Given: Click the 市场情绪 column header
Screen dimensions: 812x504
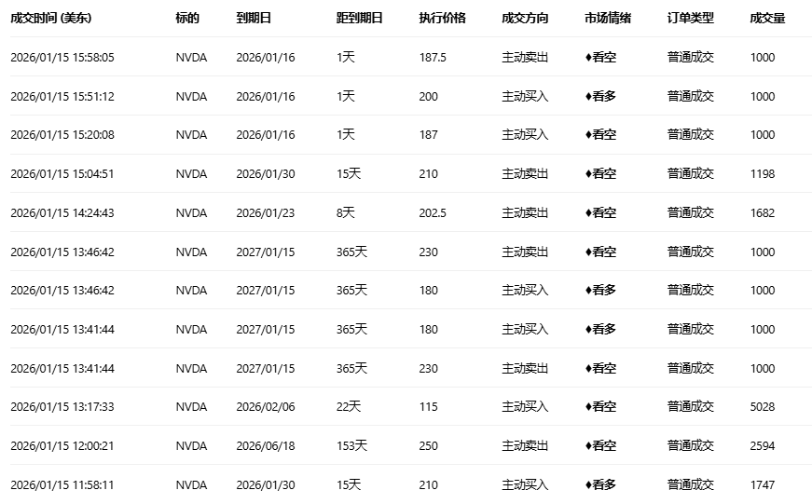Looking at the screenshot, I should tap(608, 19).
